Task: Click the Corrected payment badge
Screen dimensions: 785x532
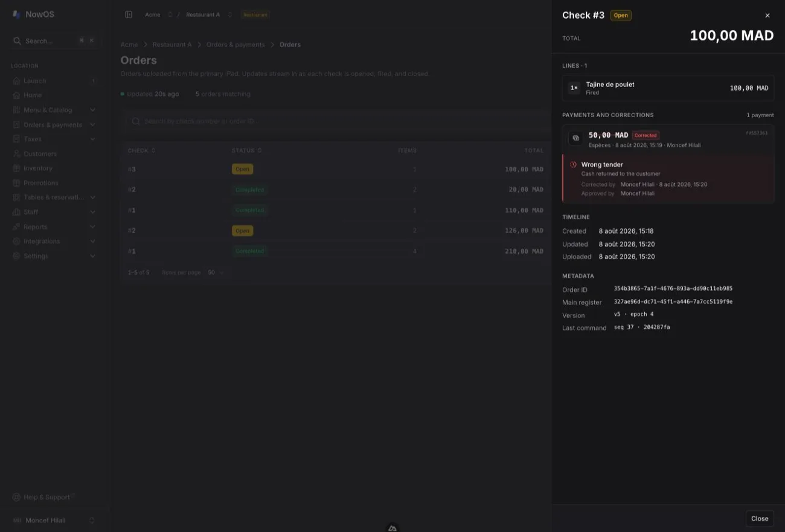Action: 646,135
